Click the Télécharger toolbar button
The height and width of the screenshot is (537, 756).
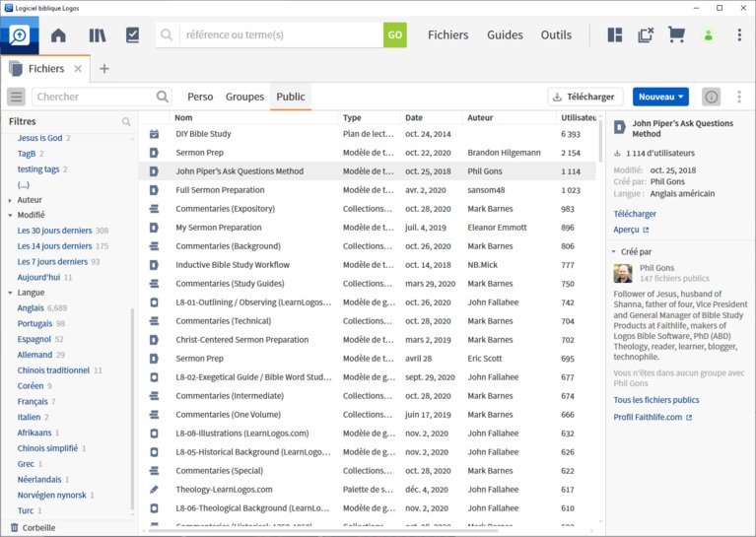[x=585, y=97]
